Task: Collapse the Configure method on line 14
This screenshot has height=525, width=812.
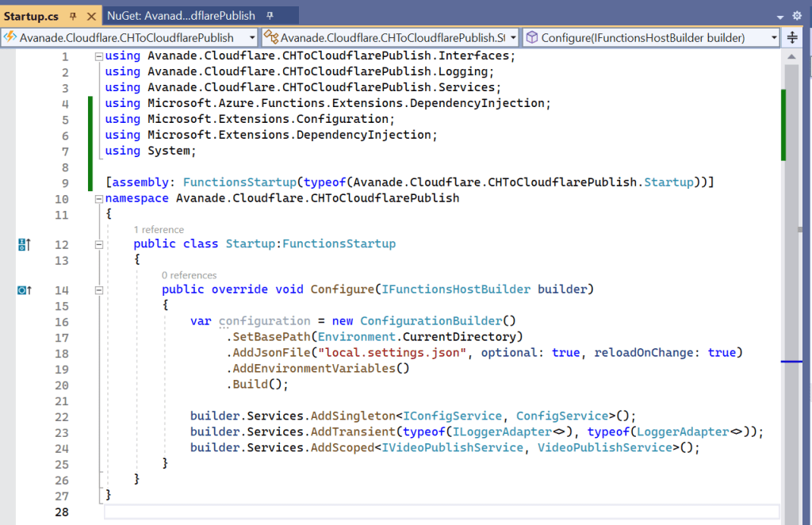Action: [98, 290]
